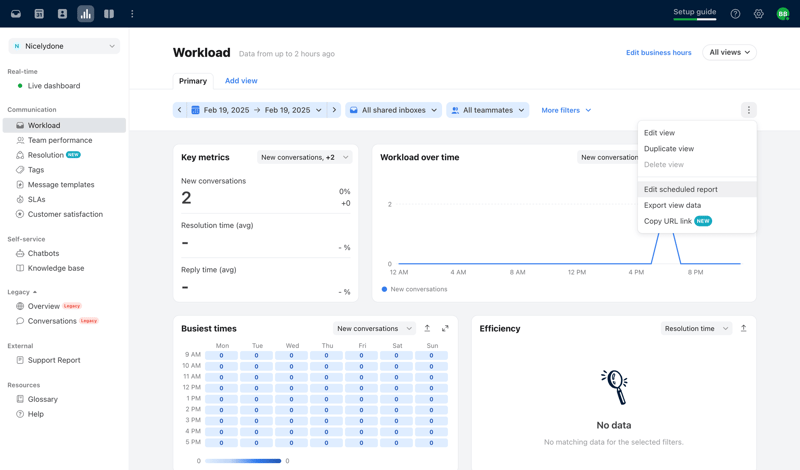The height and width of the screenshot is (470, 800).
Task: Open the user avatar menu
Action: tap(783, 14)
